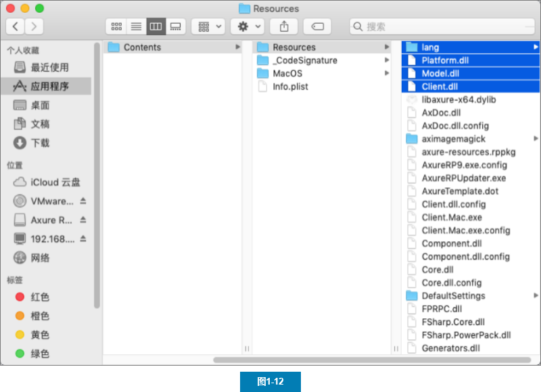Open Applications (应用程序) in sidebar

(x=46, y=87)
